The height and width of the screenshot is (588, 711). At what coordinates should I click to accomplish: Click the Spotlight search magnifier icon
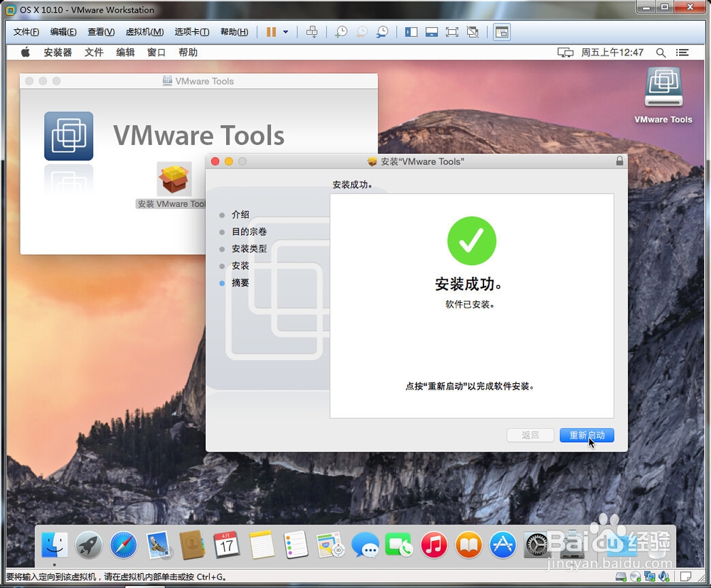coord(661,53)
